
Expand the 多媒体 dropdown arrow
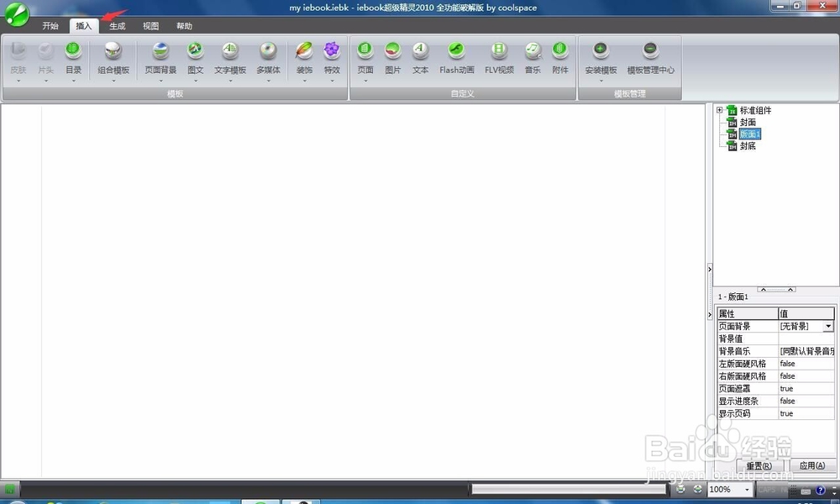(269, 81)
